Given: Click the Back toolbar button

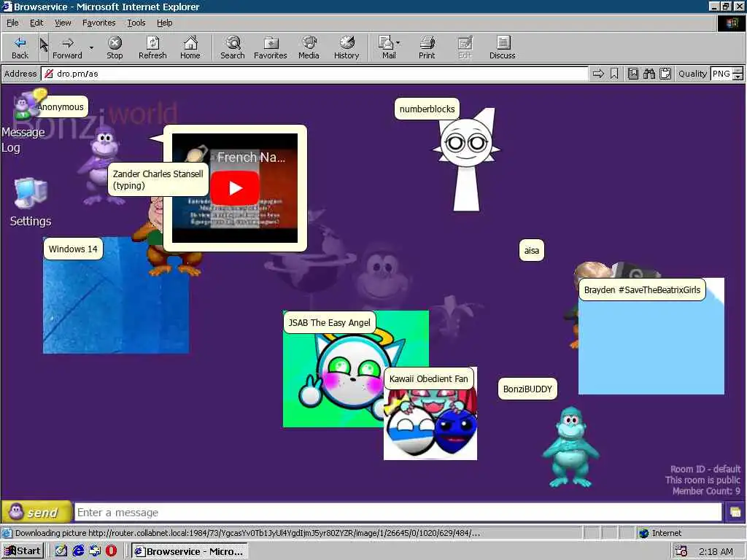Looking at the screenshot, I should (x=20, y=47).
